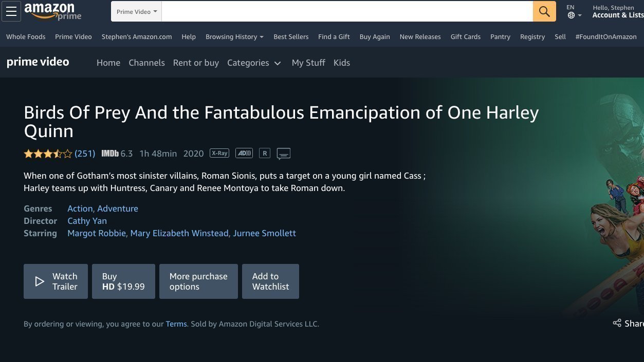The image size is (644, 362).
Task: Click the IMDb rating logo
Action: click(109, 153)
